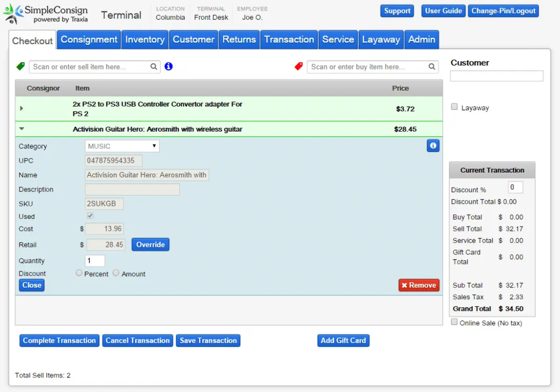Click the Quantity field
This screenshot has width=560, height=392.
pos(95,261)
